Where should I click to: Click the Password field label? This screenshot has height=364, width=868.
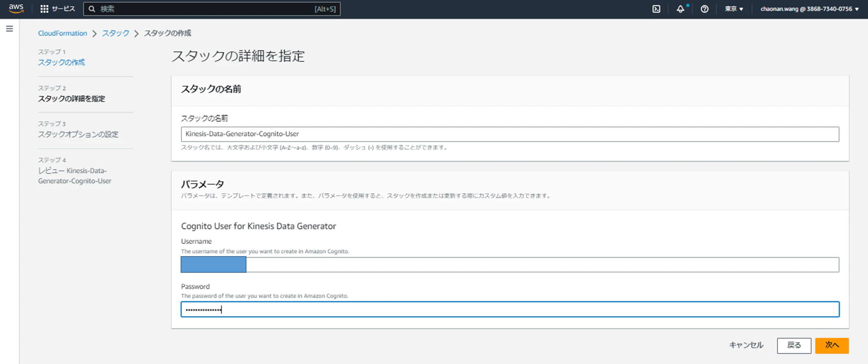195,286
